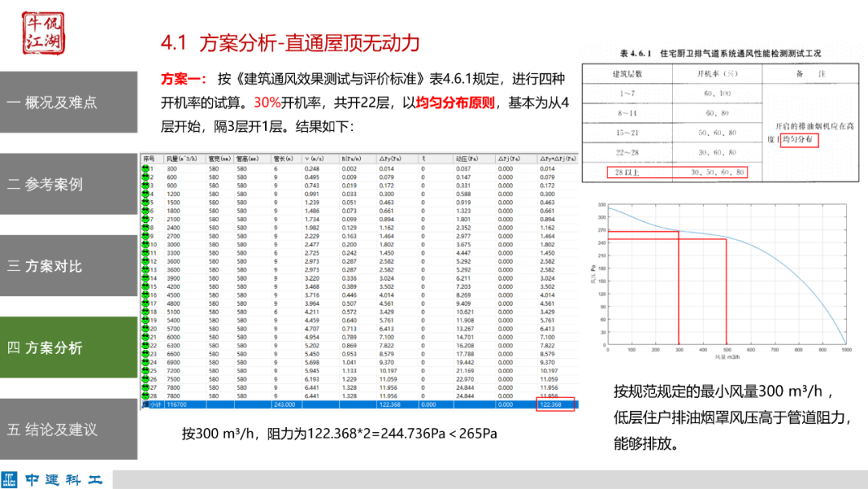
Task: Select the airflow cell 1200
Action: pyautogui.click(x=174, y=195)
